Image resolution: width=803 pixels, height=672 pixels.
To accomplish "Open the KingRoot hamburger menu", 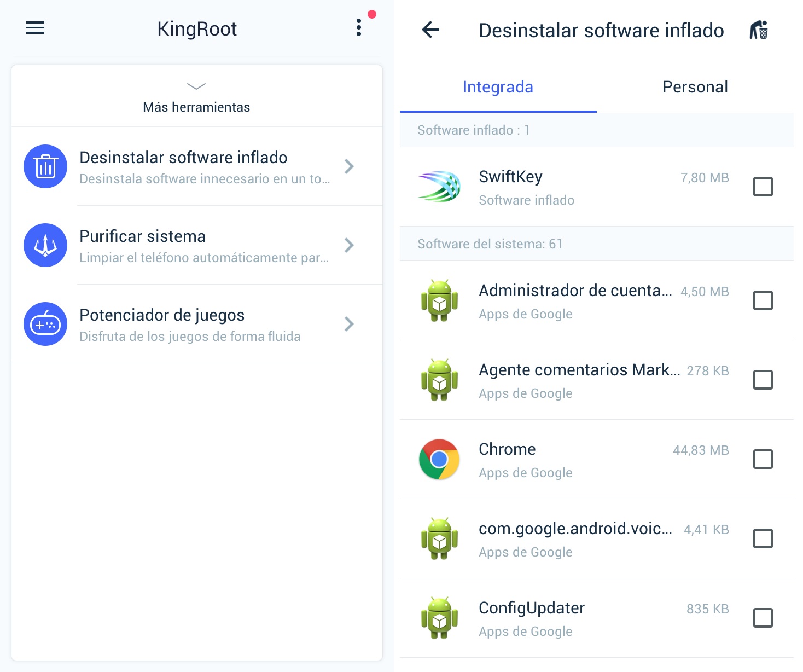I will pyautogui.click(x=35, y=28).
